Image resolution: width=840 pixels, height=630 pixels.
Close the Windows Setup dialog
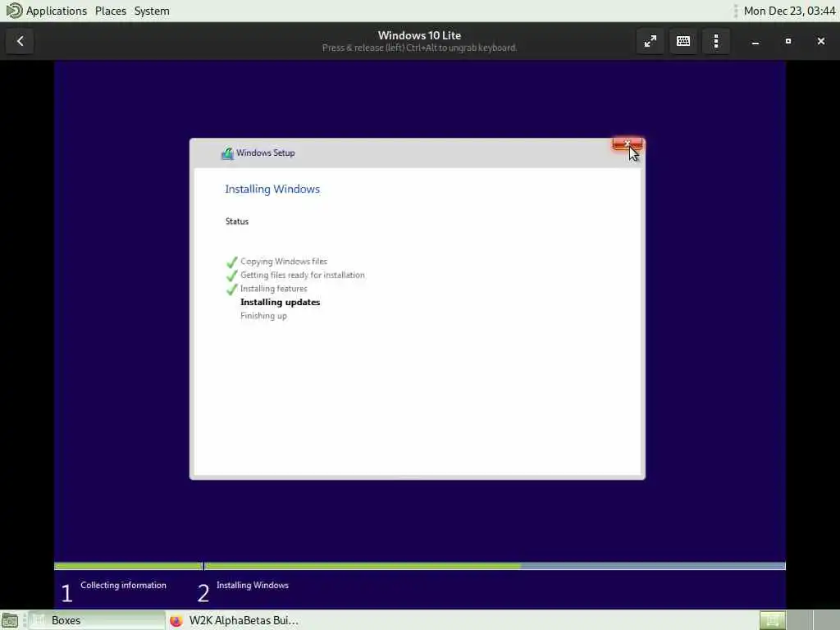[x=628, y=144]
